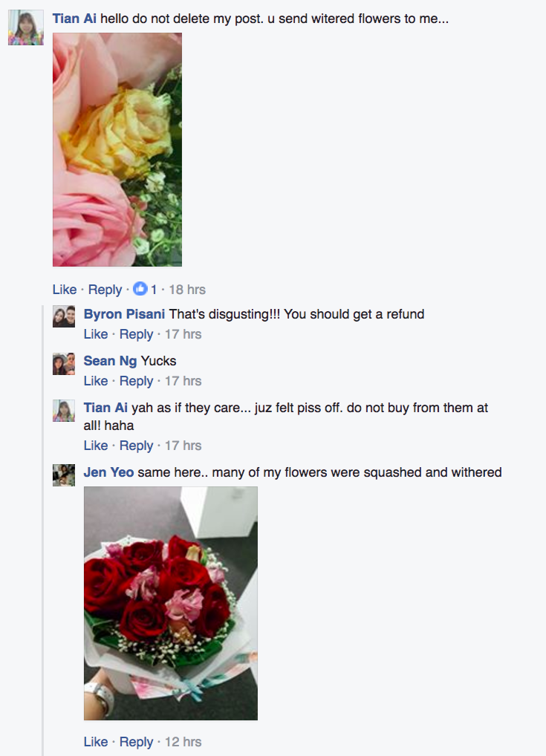Open Byron Pisani's profile name link
This screenshot has width=546, height=756.
(125, 314)
